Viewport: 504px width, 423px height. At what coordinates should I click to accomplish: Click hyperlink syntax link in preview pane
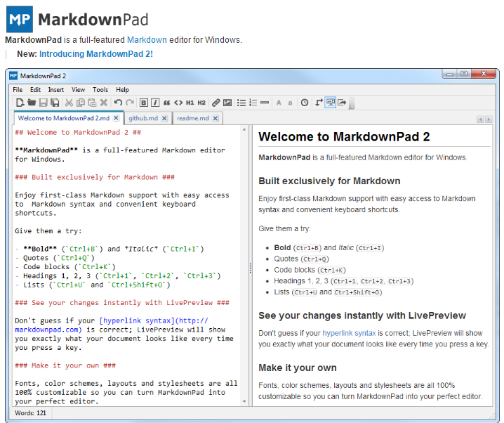349,333
